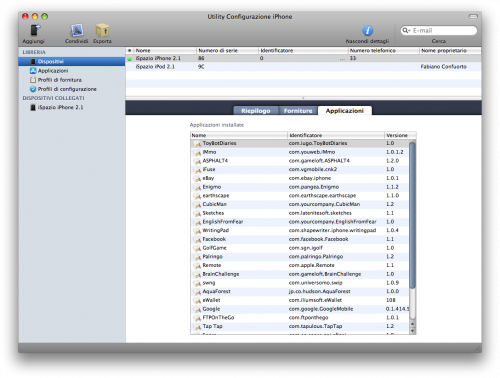
Task: Click the AquaForest app icon
Action: pos(197,292)
